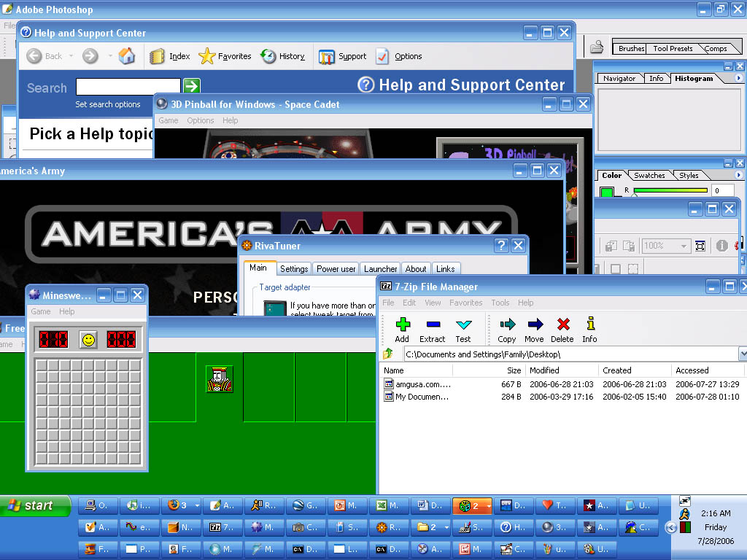
Task: Open the 100% zoom dropdown
Action: click(x=684, y=246)
